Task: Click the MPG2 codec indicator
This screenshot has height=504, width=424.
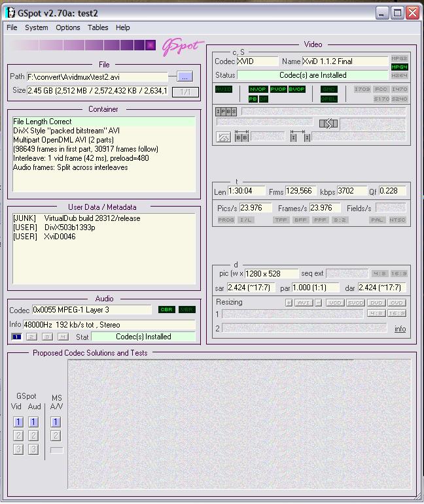Action: [x=399, y=58]
